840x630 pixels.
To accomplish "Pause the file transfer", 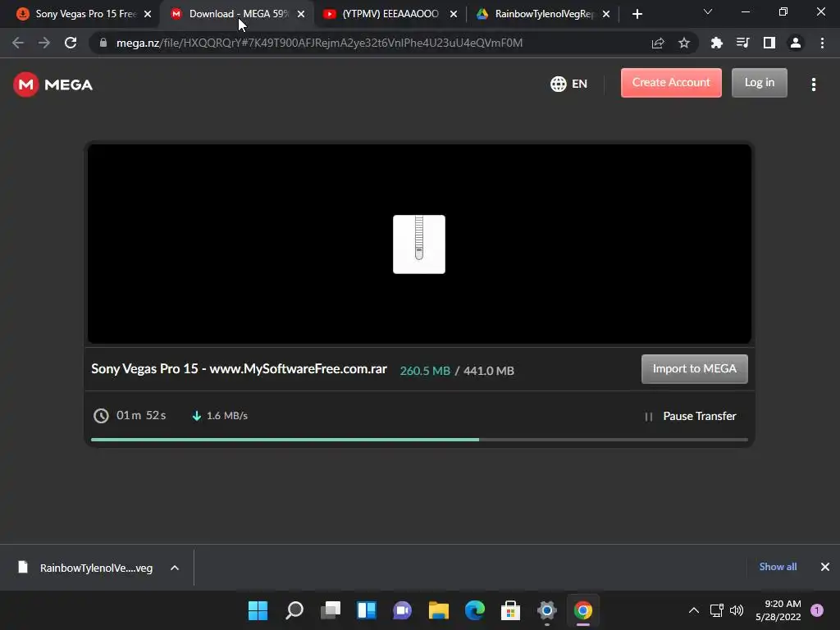I will [x=691, y=416].
